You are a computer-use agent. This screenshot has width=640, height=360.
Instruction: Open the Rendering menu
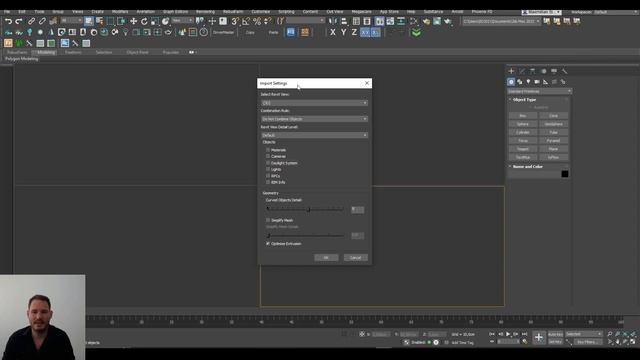point(205,12)
